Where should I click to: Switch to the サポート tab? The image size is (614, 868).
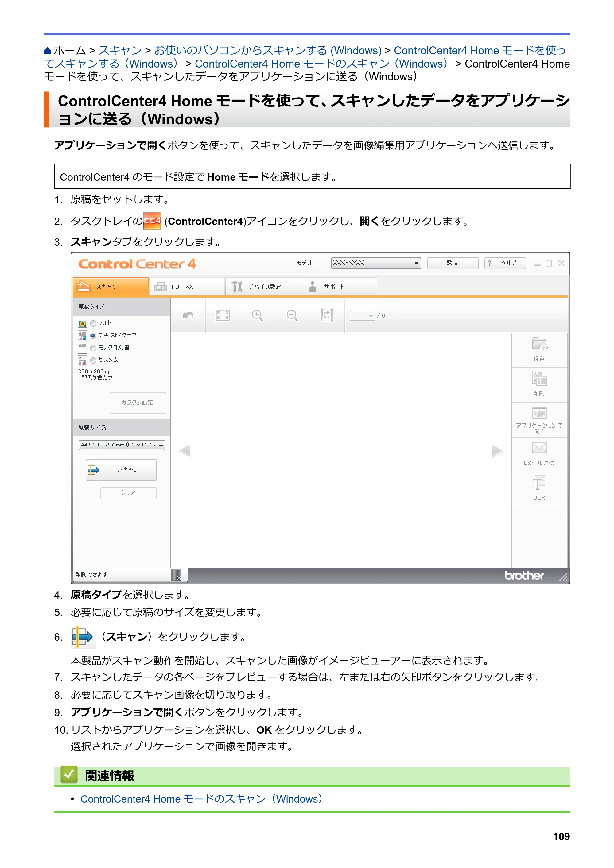tap(339, 287)
